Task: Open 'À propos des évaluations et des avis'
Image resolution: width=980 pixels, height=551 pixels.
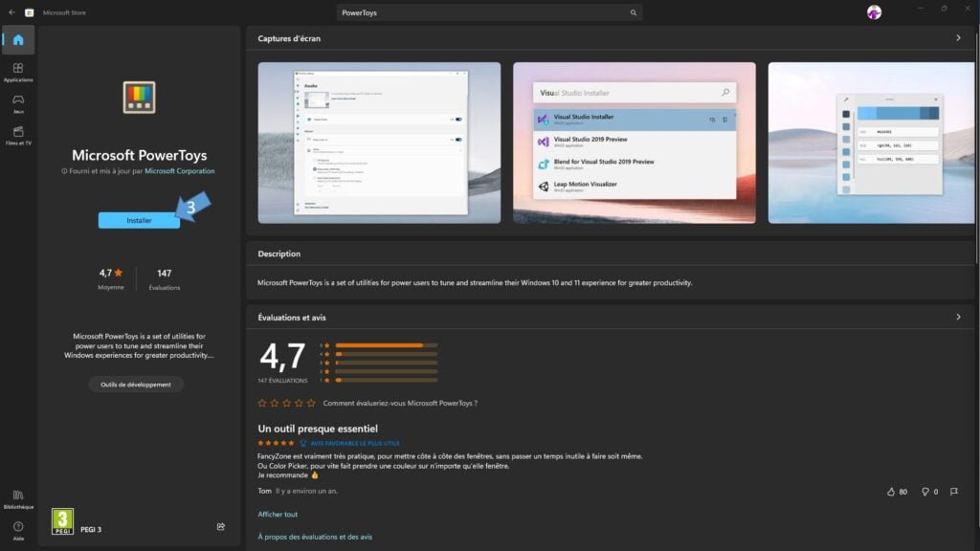Action: [315, 538]
